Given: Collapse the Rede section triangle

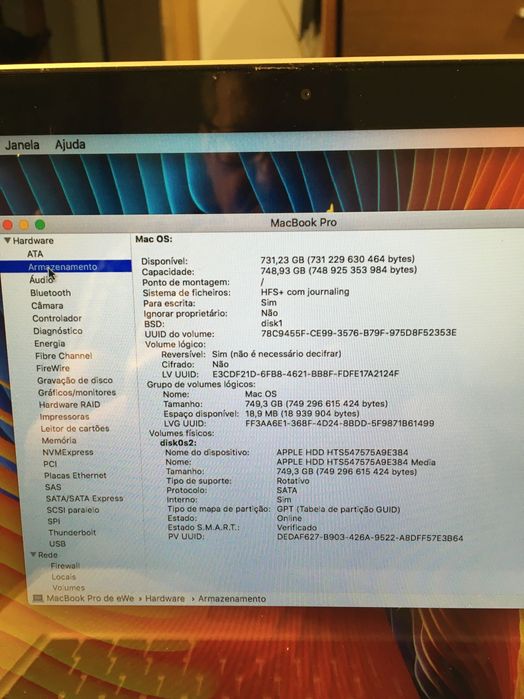Looking at the screenshot, I should click(x=33, y=555).
